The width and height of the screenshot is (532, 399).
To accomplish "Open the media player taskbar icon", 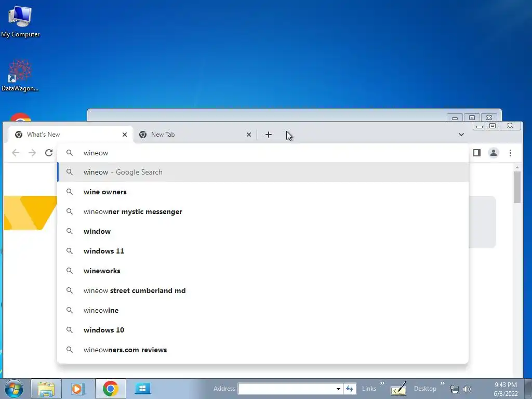I will coord(77,389).
